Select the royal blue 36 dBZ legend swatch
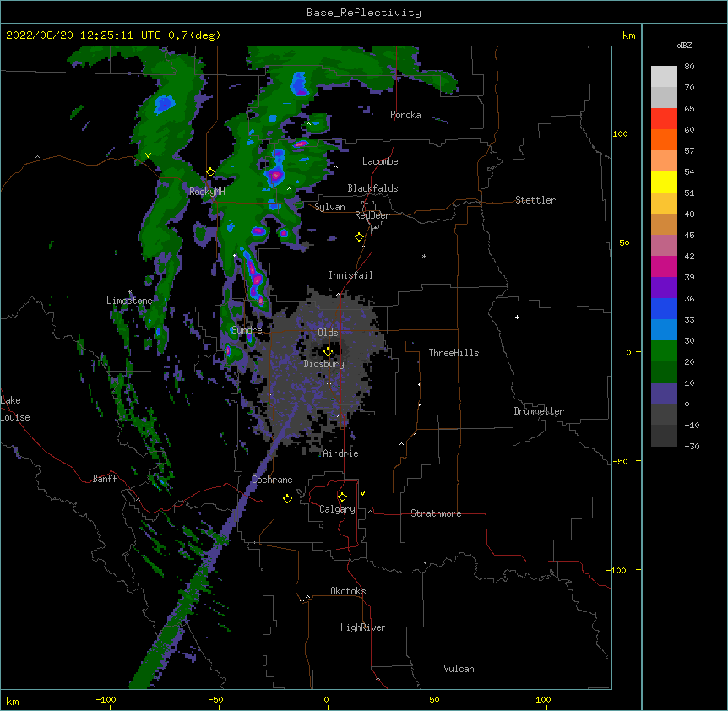 tap(664, 308)
